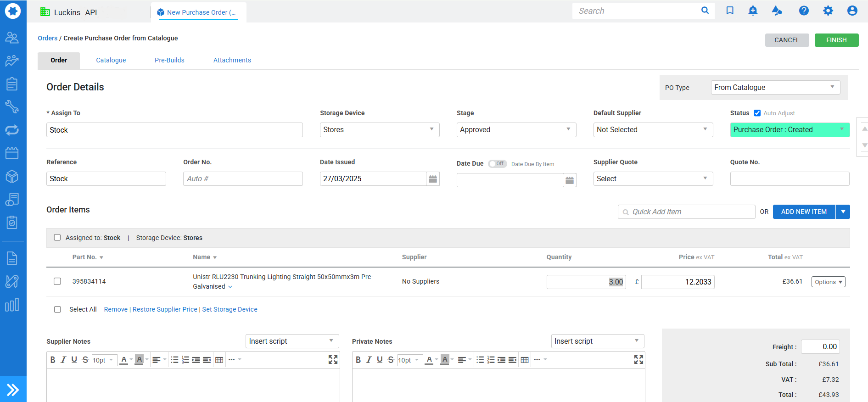Open the Attachments tab
Image resolution: width=868 pixels, height=402 pixels.
click(x=232, y=60)
